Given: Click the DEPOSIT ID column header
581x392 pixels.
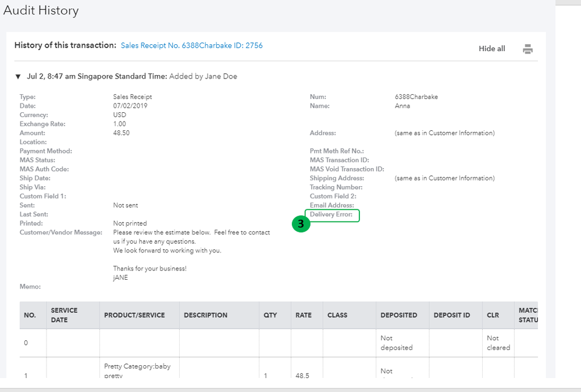Looking at the screenshot, I should tap(452, 315).
